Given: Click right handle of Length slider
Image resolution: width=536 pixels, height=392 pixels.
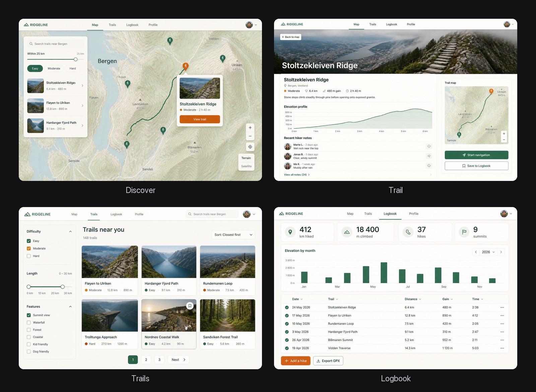Looking at the screenshot, I should [63, 287].
